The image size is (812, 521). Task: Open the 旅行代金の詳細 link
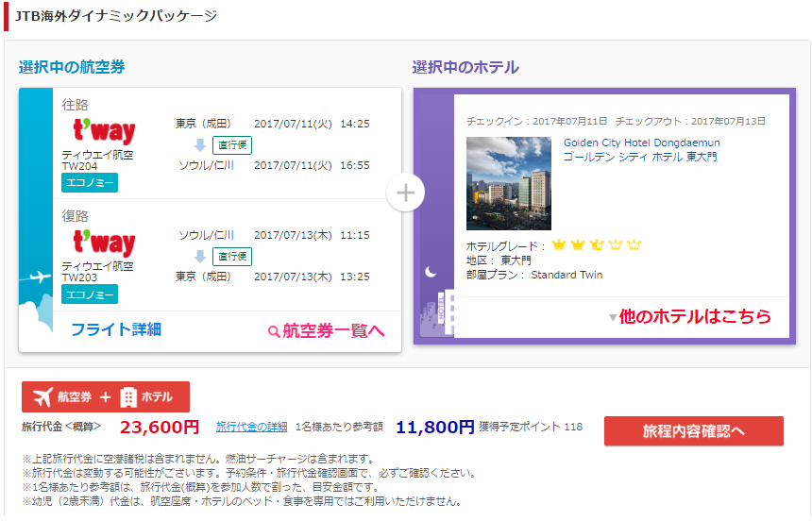click(x=252, y=427)
